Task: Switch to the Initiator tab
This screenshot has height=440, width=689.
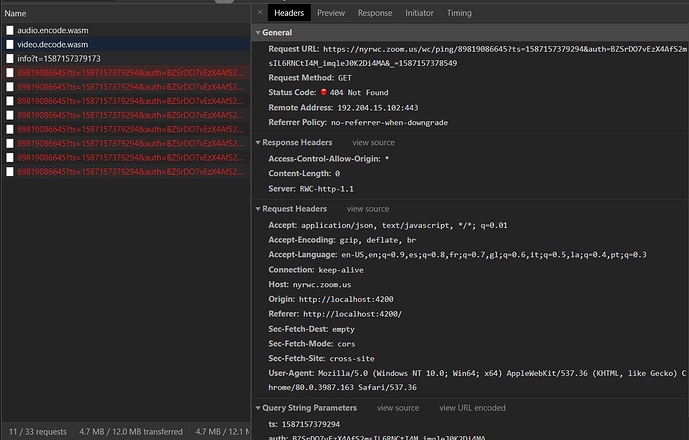Action: (419, 13)
